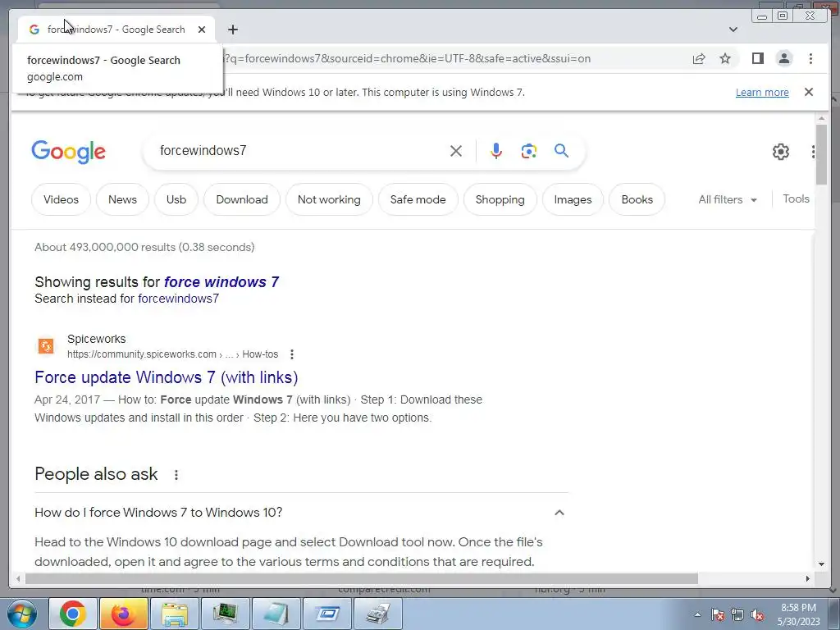Go to the Google logo homepage
The image size is (840, 630).
(x=68, y=152)
